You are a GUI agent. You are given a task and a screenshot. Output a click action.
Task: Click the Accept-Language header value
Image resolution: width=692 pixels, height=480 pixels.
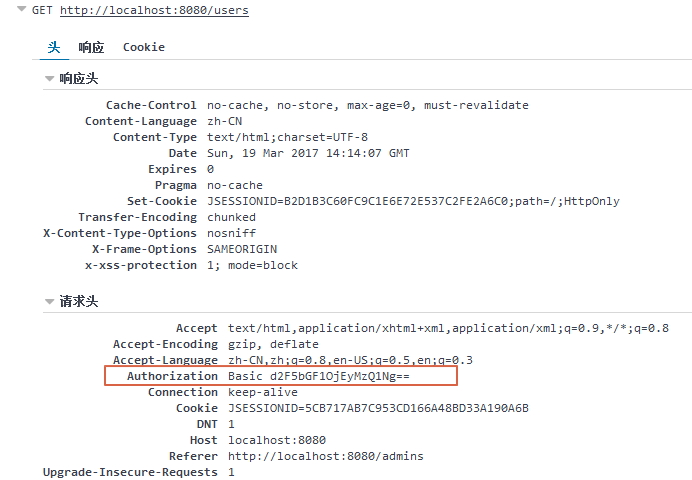pos(350,360)
